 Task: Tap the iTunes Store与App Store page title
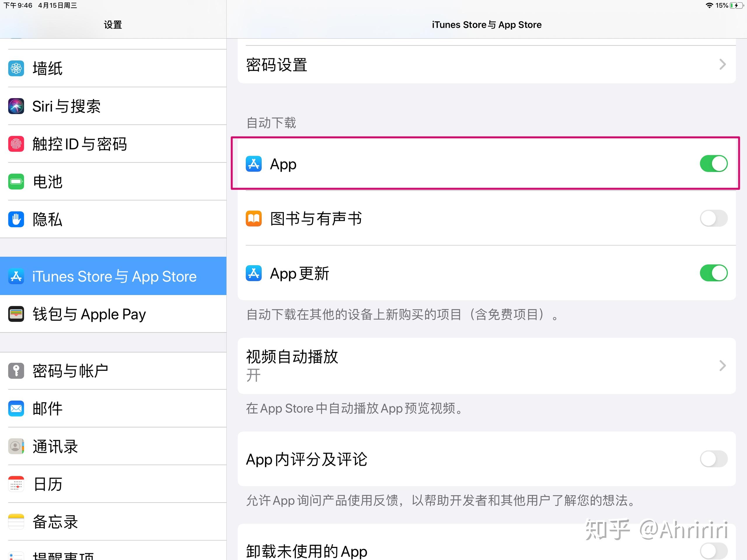click(487, 25)
